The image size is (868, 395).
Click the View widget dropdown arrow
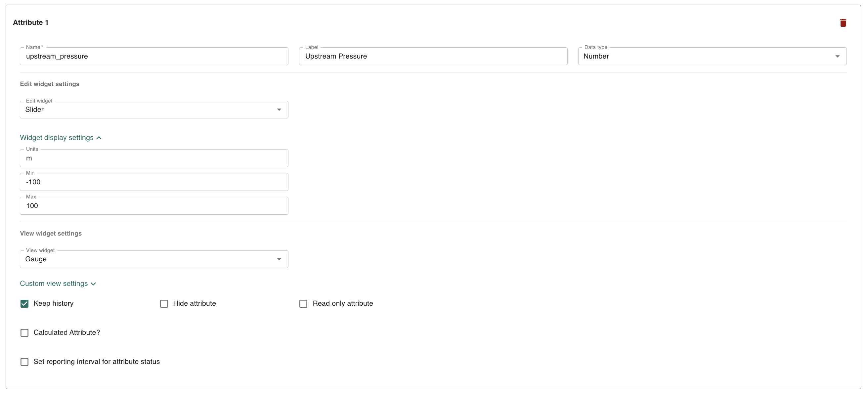click(279, 259)
